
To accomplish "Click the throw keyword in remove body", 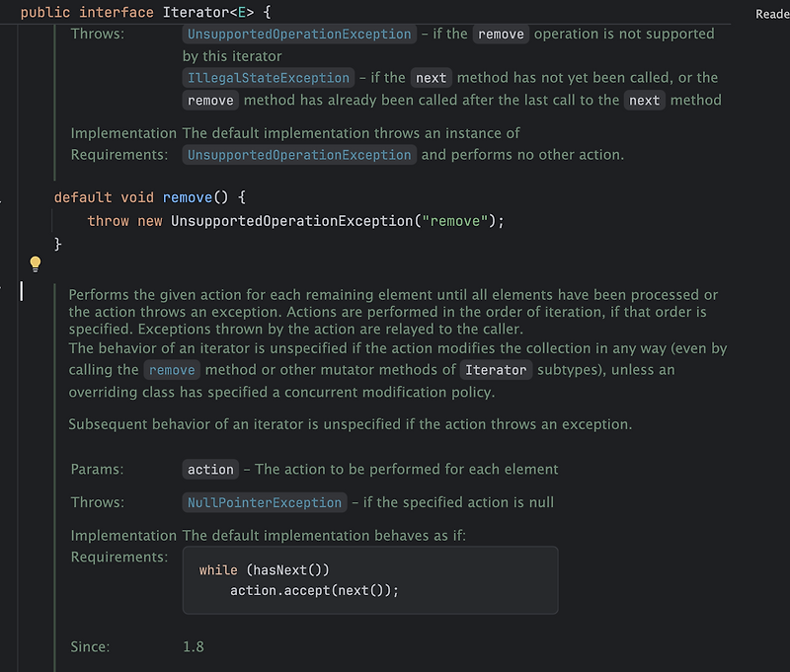I will coord(108,221).
